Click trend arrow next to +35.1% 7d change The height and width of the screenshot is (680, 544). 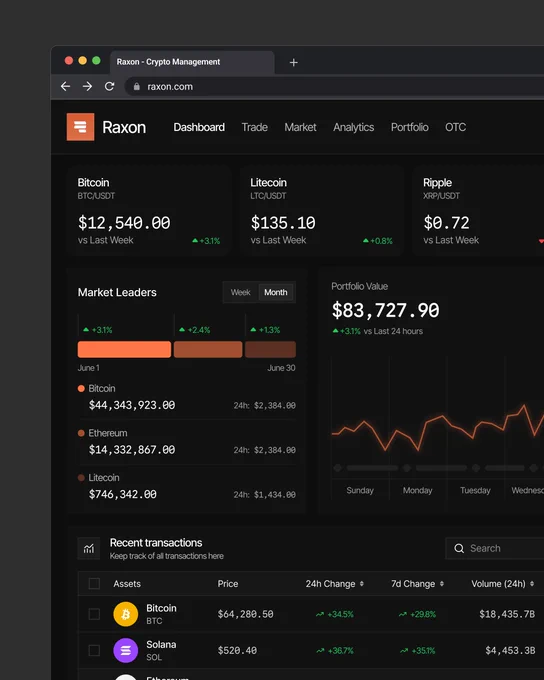pyautogui.click(x=404, y=651)
